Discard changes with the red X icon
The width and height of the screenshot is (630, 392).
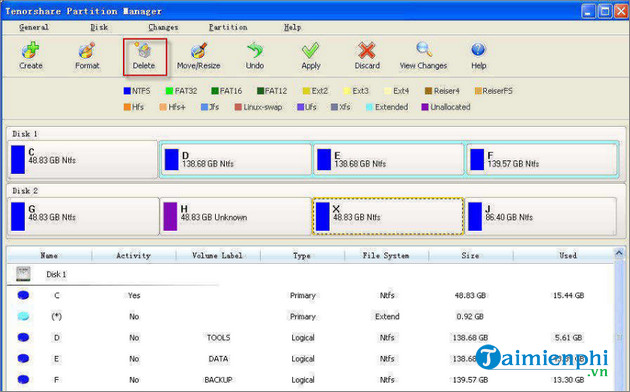point(366,50)
